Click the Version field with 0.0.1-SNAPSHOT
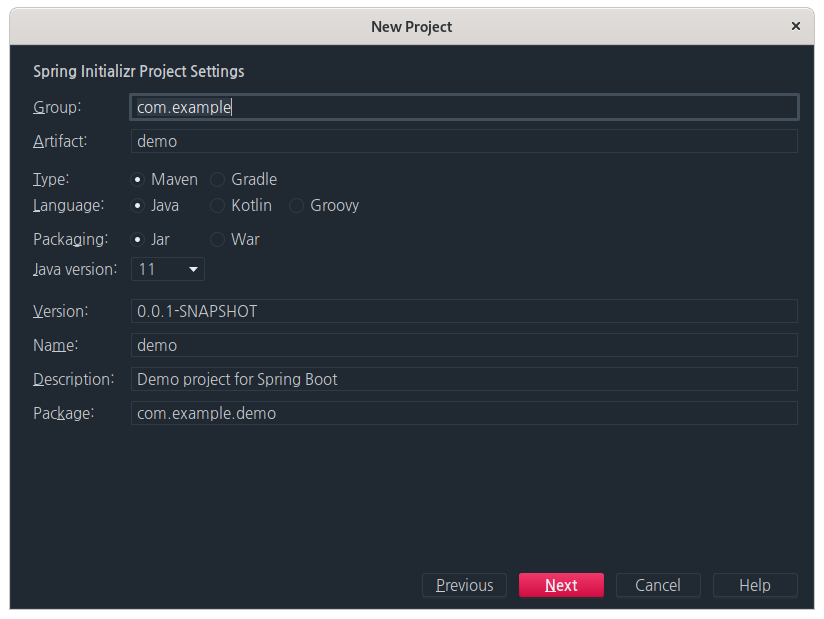The width and height of the screenshot is (824, 619). pos(464,311)
